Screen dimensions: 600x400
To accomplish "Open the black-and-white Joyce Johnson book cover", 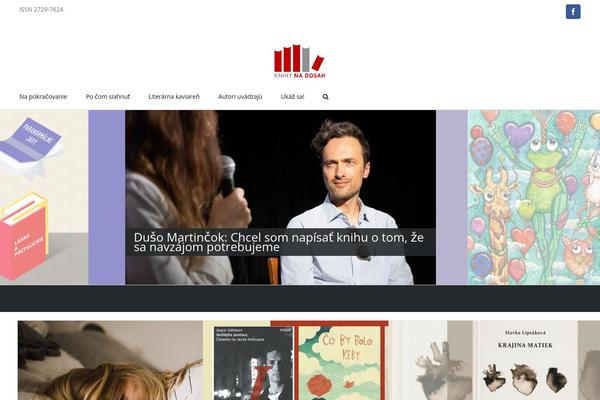I will (x=253, y=363).
